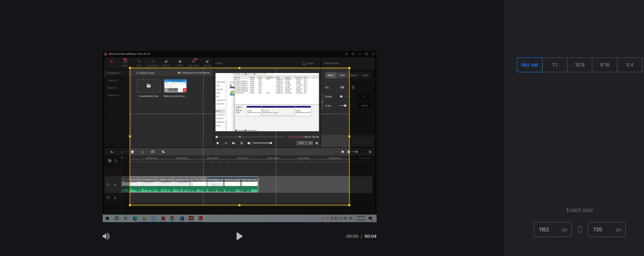644x256 pixels.
Task: Set the crop ratio to 5:4
Action: 630,65
